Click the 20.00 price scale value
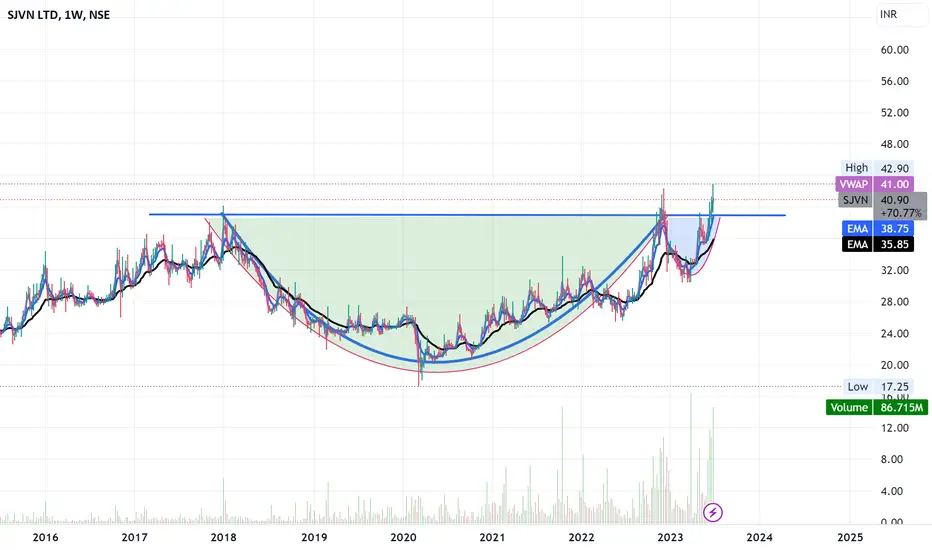This screenshot has width=932, height=550. pos(895,365)
